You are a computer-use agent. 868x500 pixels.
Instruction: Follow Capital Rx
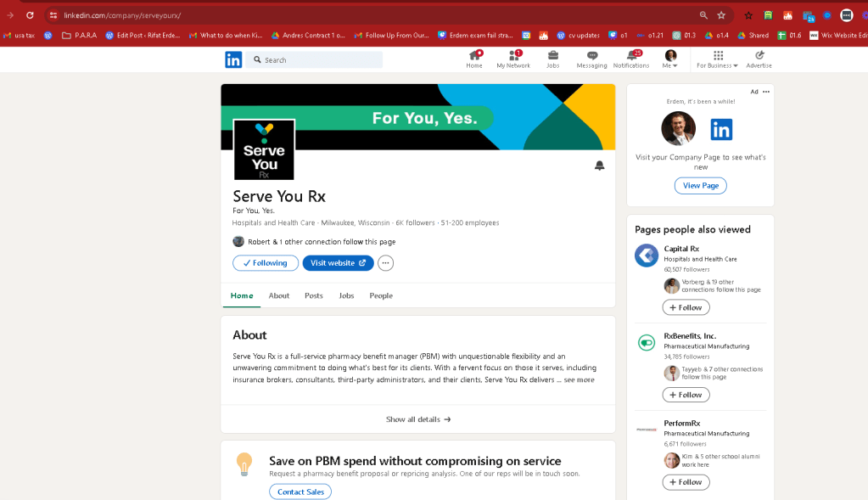pyautogui.click(x=686, y=307)
